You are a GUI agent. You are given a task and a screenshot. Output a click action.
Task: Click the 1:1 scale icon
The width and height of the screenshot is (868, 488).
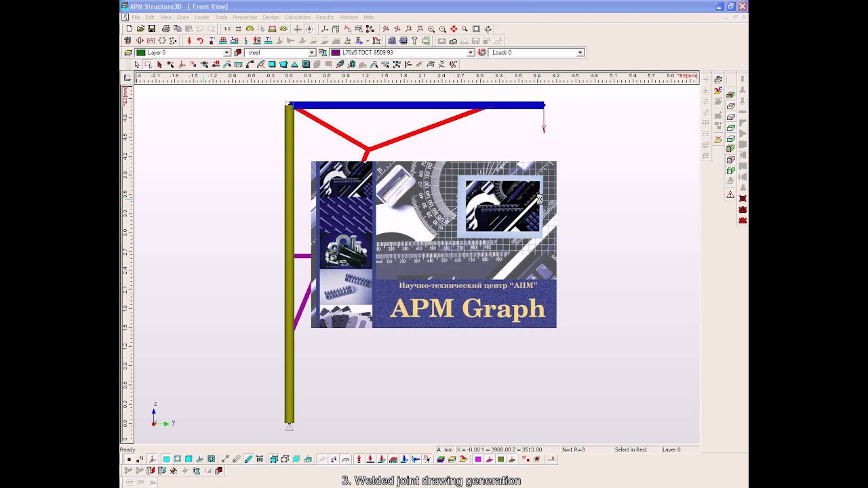coord(228,28)
